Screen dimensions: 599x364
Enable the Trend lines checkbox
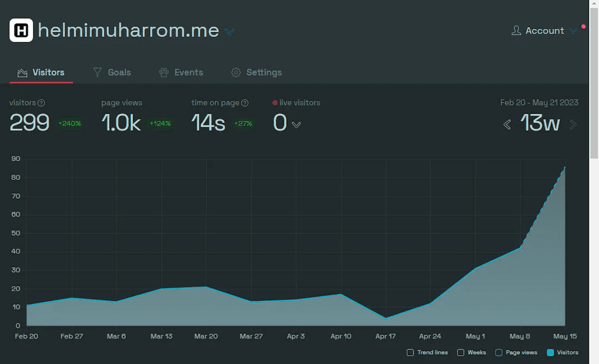410,352
